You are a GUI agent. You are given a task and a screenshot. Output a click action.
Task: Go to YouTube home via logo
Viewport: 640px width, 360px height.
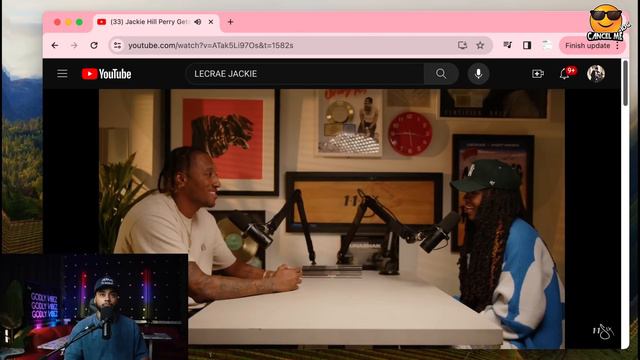[107, 74]
